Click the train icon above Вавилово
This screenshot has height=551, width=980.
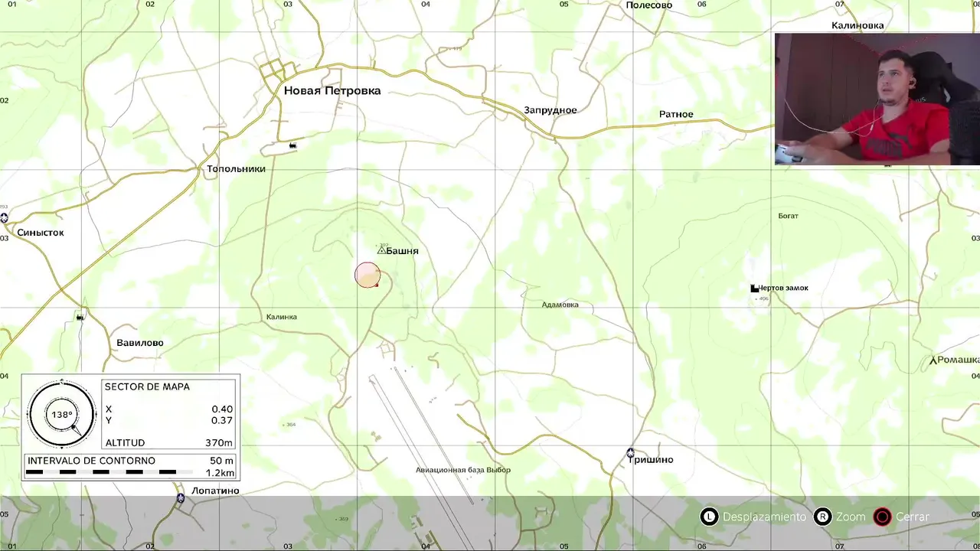coord(80,317)
